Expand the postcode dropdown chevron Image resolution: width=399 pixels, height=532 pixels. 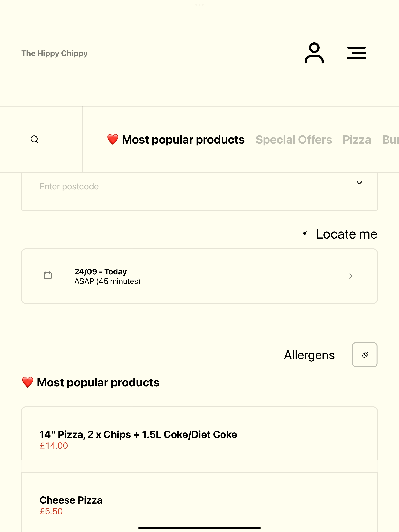click(359, 183)
